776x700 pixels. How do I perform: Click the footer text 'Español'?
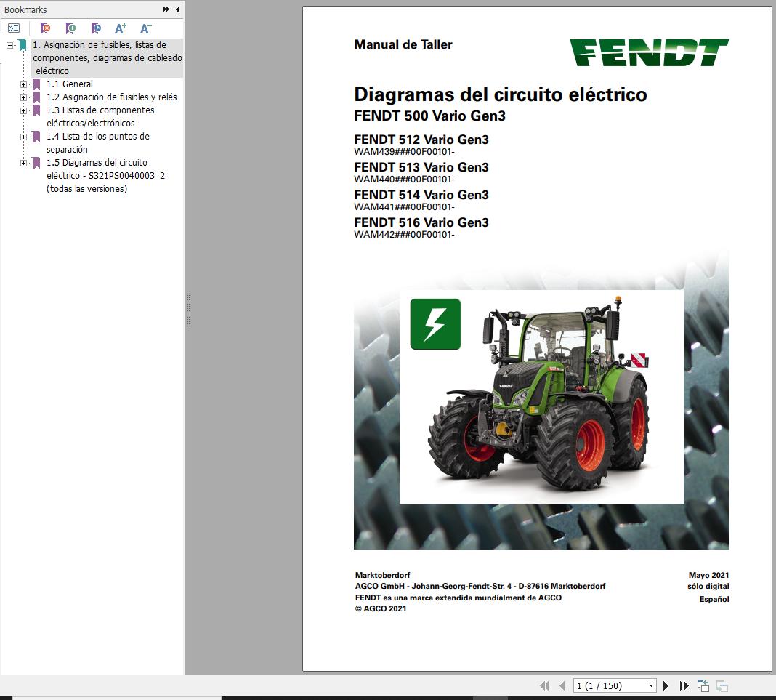714,599
